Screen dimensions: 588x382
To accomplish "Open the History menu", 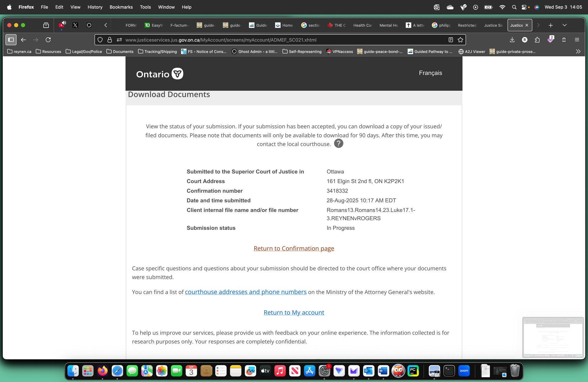I will [95, 7].
